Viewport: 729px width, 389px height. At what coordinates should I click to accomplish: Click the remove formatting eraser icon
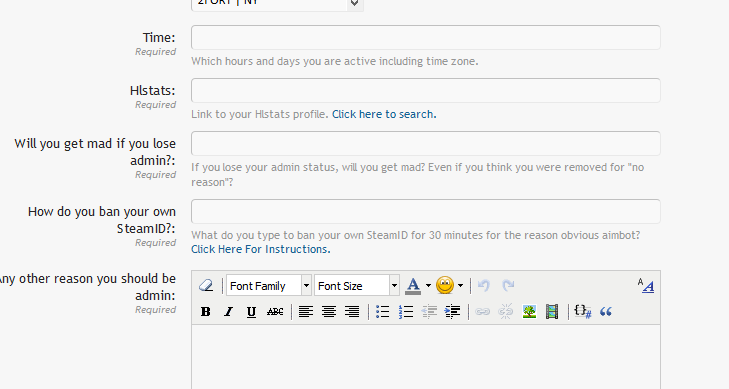206,285
